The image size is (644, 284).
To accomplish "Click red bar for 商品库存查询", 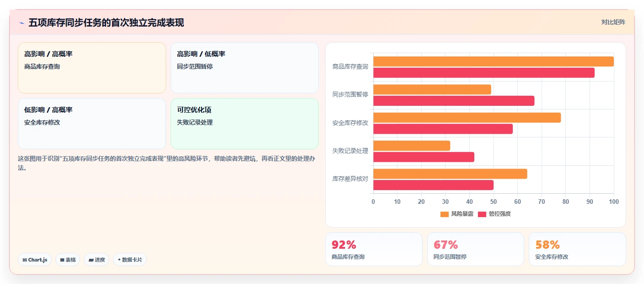I will tap(484, 72).
